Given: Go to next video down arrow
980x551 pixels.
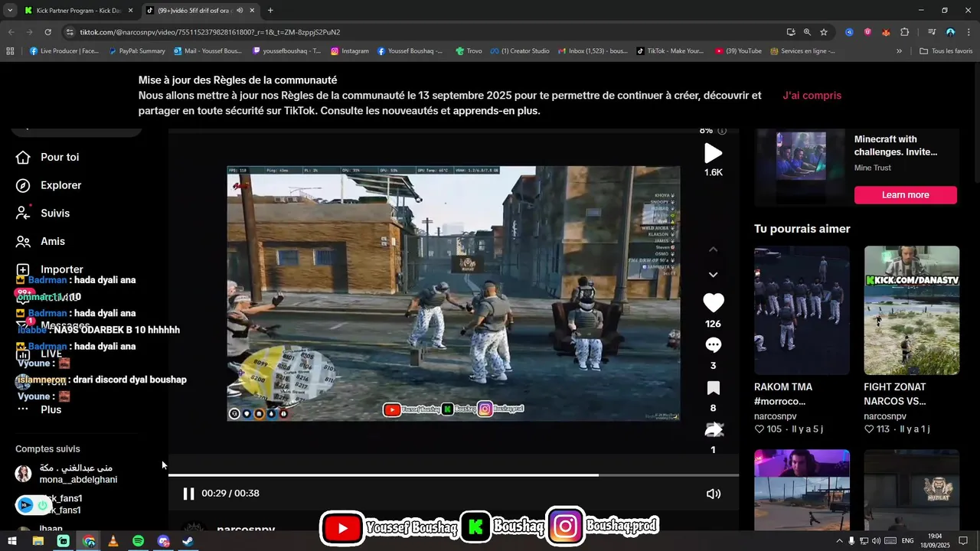Looking at the screenshot, I should [x=713, y=275].
